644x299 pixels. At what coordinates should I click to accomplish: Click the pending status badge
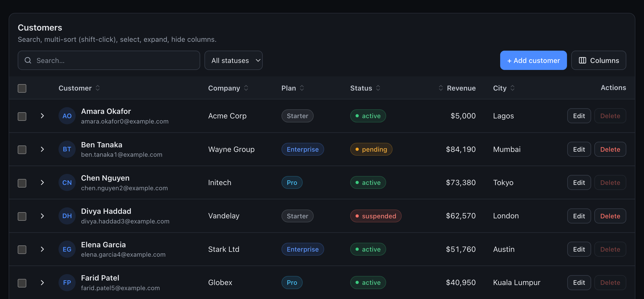[371, 149]
